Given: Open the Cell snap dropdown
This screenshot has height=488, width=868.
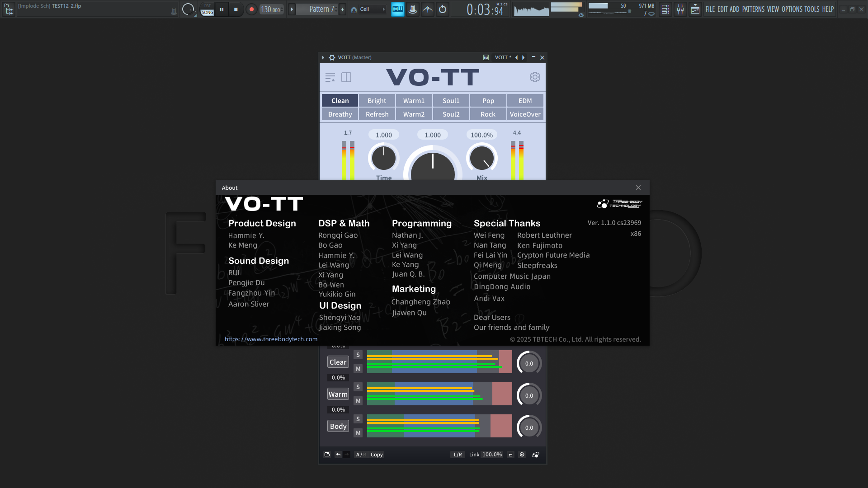Looking at the screenshot, I should [373, 9].
